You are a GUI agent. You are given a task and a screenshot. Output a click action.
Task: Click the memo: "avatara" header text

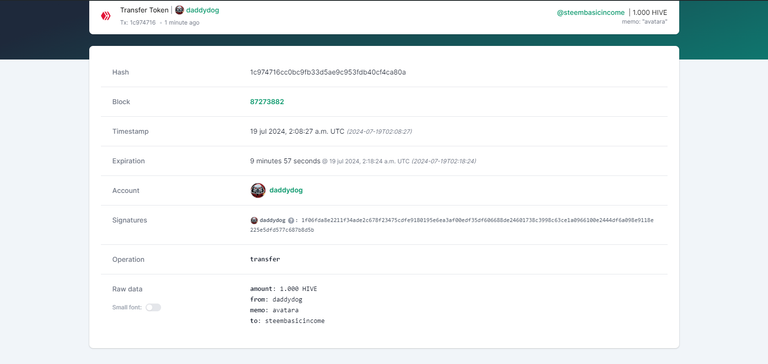click(645, 22)
